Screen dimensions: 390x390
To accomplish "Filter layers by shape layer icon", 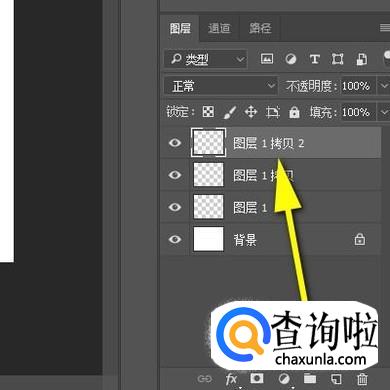I will pyautogui.click(x=337, y=59).
